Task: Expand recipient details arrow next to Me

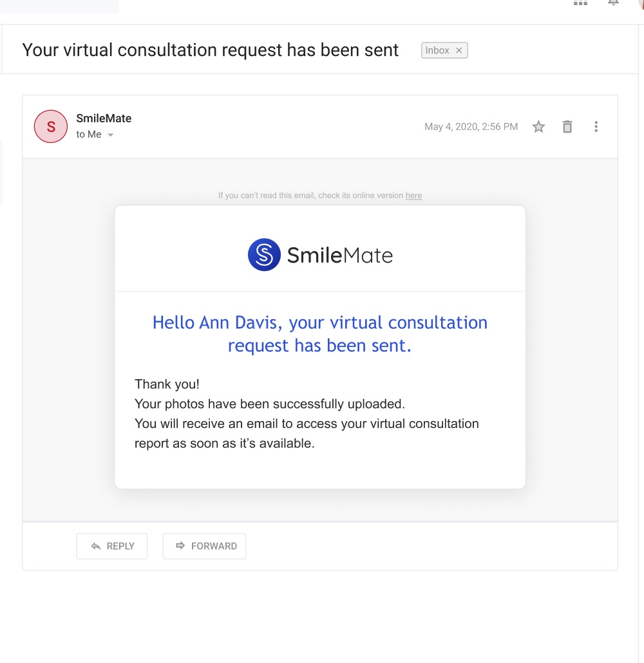Action: [x=111, y=135]
